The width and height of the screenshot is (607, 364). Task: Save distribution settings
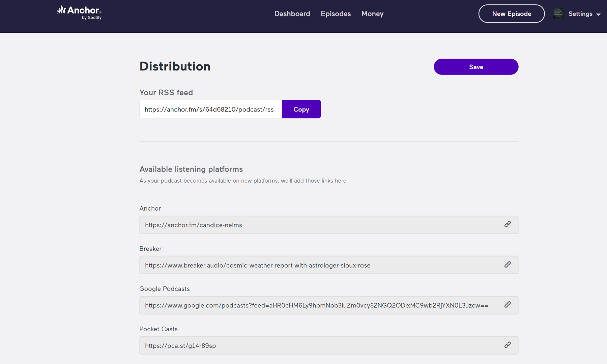tap(476, 67)
